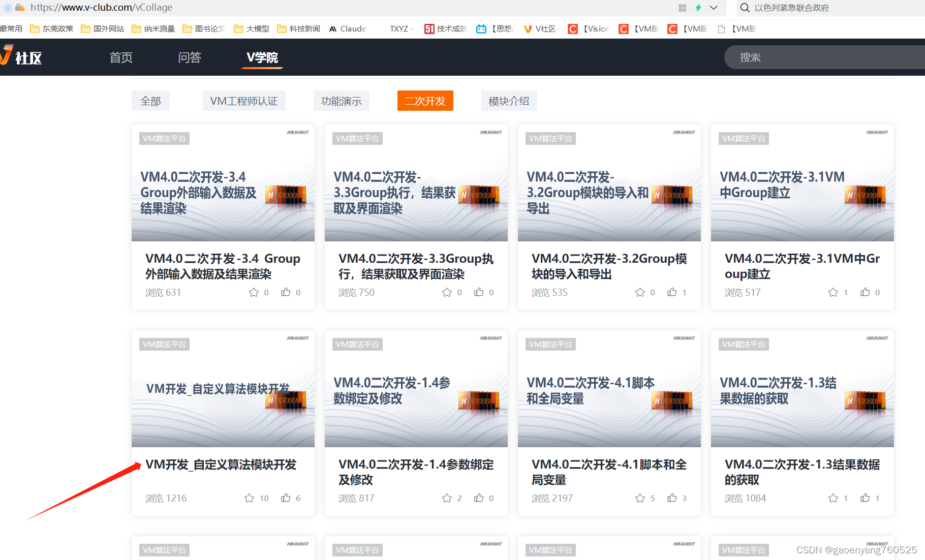The height and width of the screenshot is (560, 925).
Task: Open the 最常用 bookmark folder
Action: pyautogui.click(x=11, y=29)
